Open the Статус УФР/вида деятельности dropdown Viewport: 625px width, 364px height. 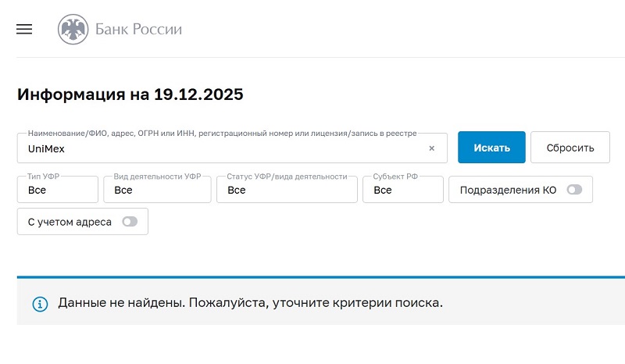[x=287, y=190]
